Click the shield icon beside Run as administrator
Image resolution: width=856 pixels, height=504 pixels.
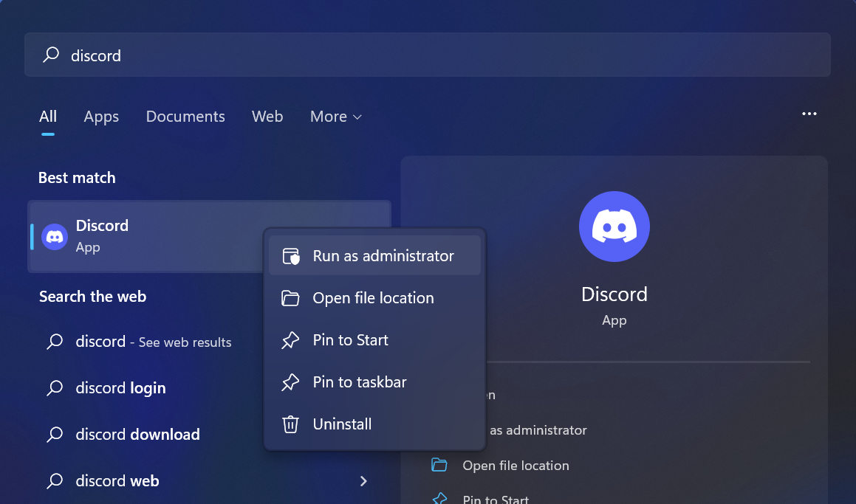(291, 256)
